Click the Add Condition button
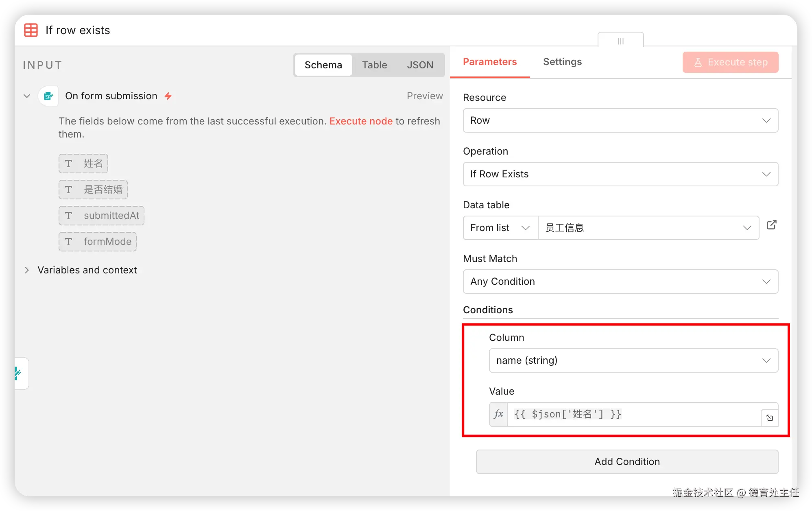Image resolution: width=812 pixels, height=511 pixels. coord(626,462)
